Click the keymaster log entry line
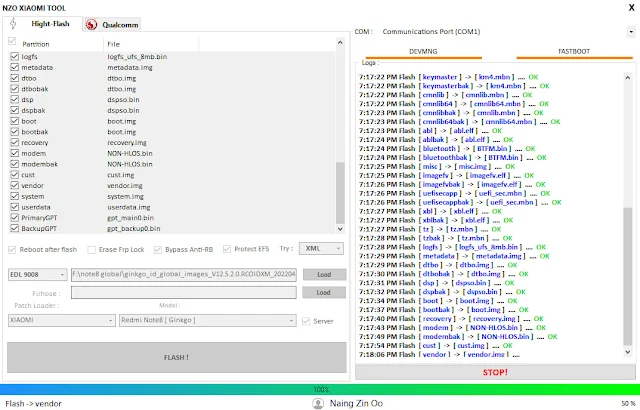The height and width of the screenshot is (410, 640). (x=449, y=77)
